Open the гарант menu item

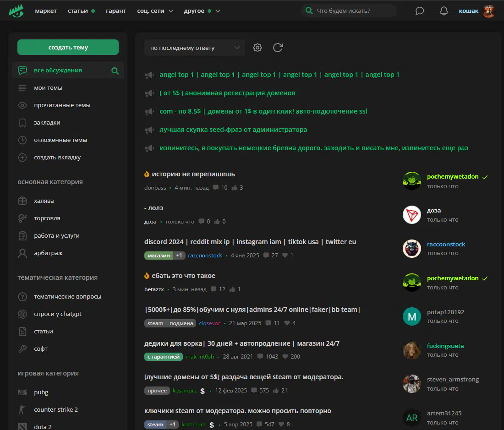coord(115,11)
